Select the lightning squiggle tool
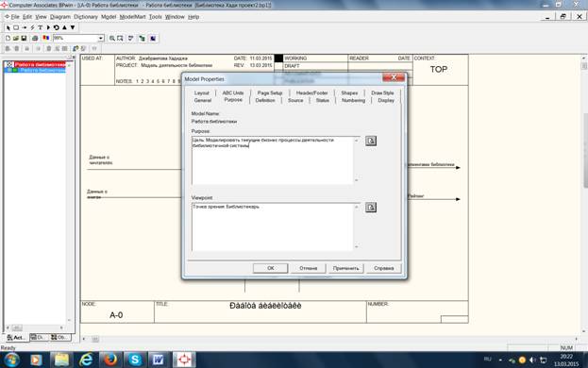Viewport: 588px width, 368px height. coord(32,27)
